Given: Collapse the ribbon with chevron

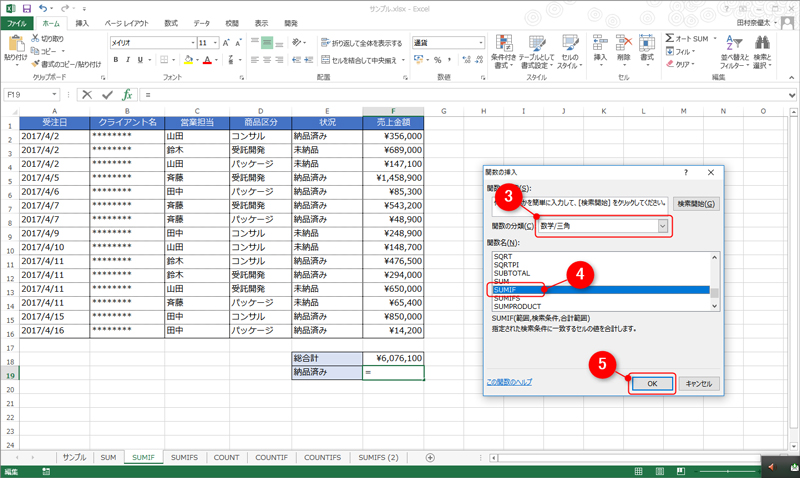Looking at the screenshot, I should (791, 78).
